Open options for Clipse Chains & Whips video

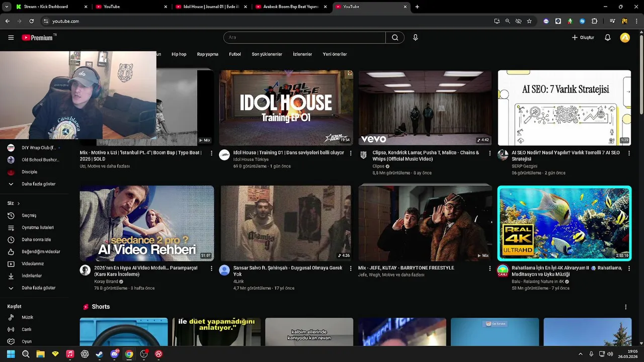pos(490,153)
